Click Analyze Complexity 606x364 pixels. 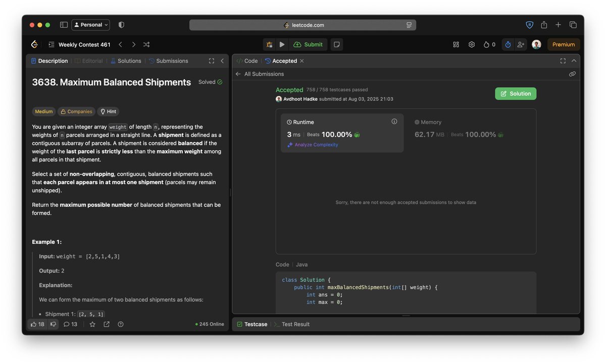313,144
